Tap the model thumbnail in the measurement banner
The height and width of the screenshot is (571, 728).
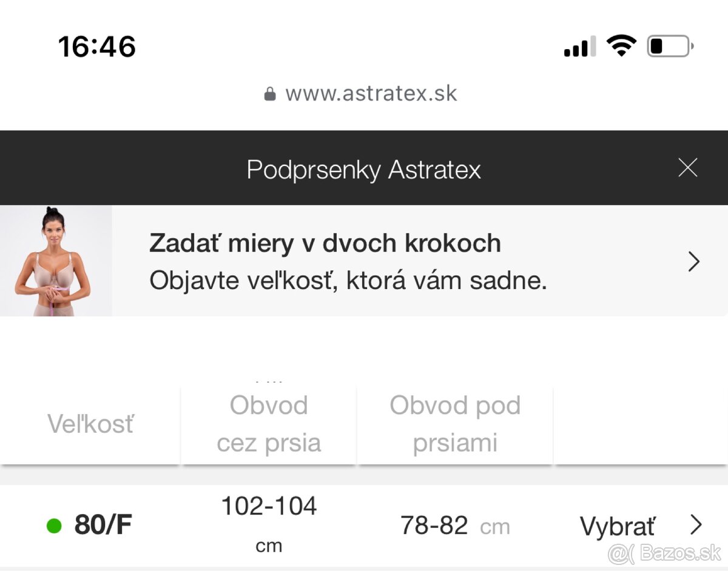[x=56, y=261]
